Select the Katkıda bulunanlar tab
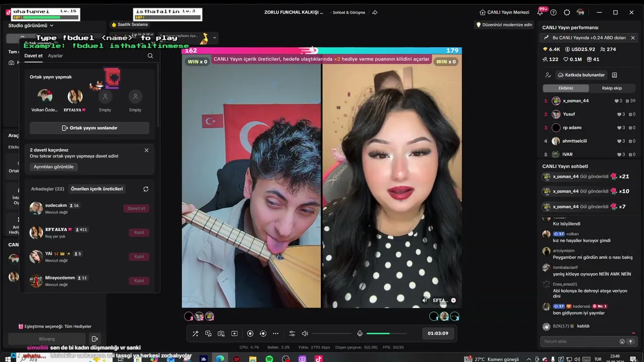 [x=581, y=75]
